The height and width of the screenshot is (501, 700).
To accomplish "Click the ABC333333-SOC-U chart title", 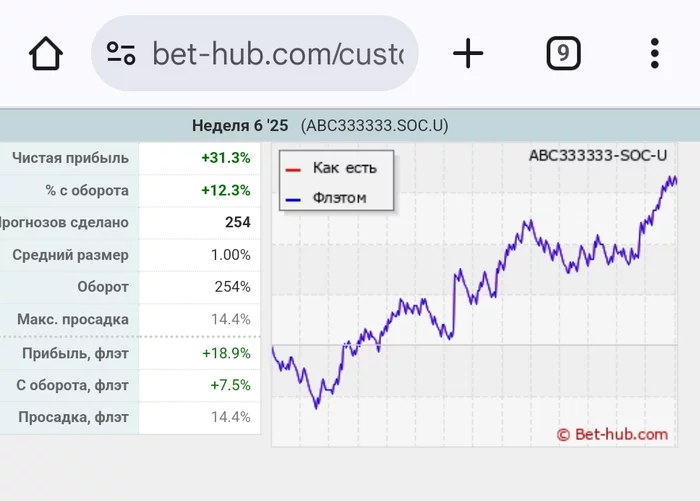I will click(597, 155).
